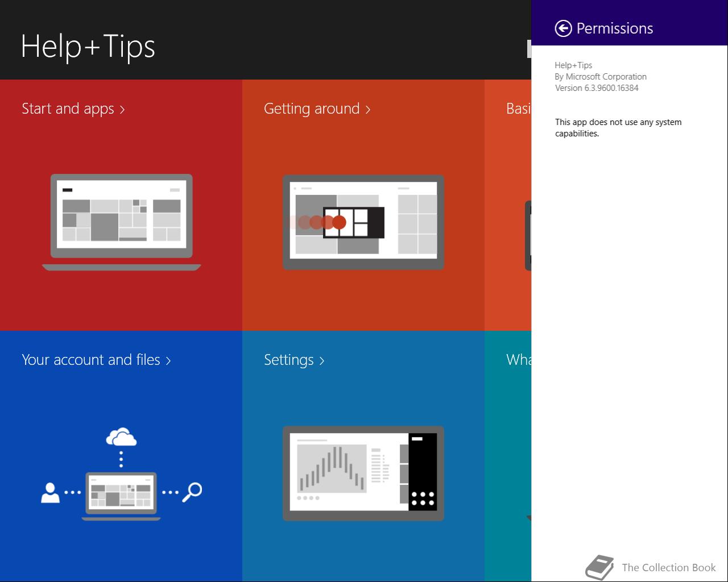
Task: Open the partially hidden Basics tile
Action: pos(508,205)
